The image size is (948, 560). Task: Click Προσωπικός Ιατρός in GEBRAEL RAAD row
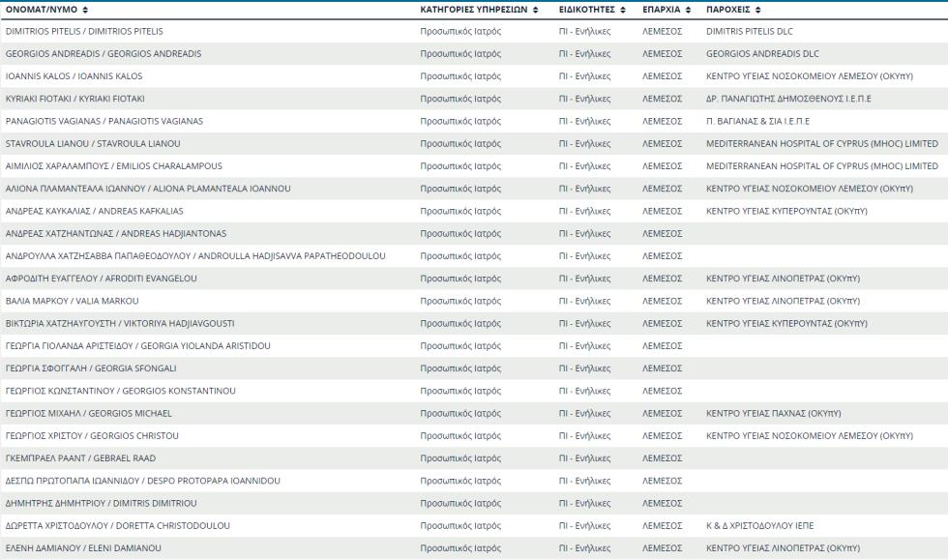[x=460, y=458]
